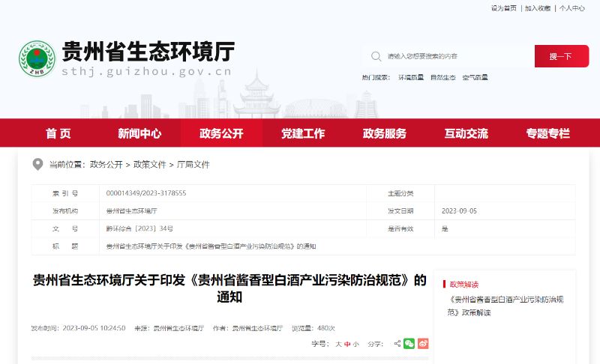Click the location pin icon
The height and width of the screenshot is (364, 600).
point(37,165)
